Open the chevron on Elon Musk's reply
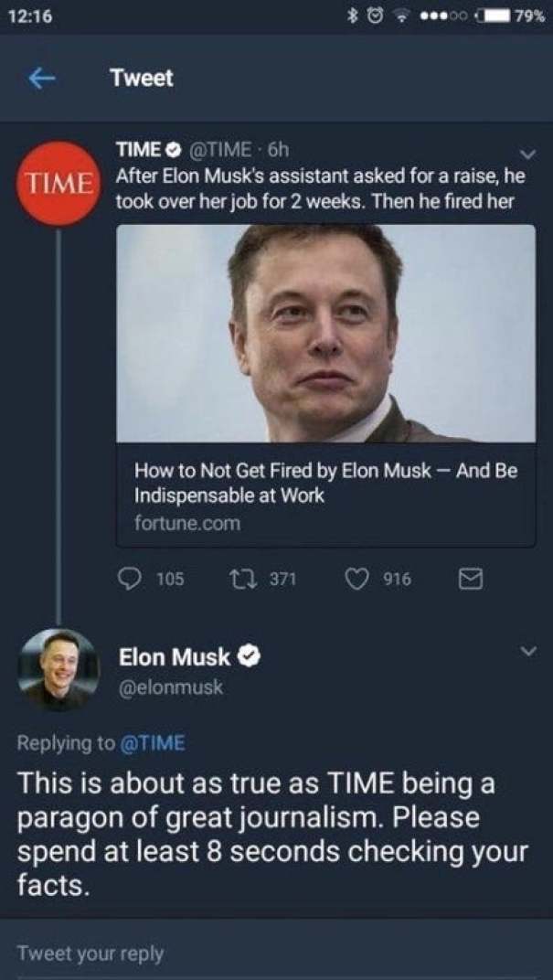Image resolution: width=553 pixels, height=980 pixels. (527, 651)
